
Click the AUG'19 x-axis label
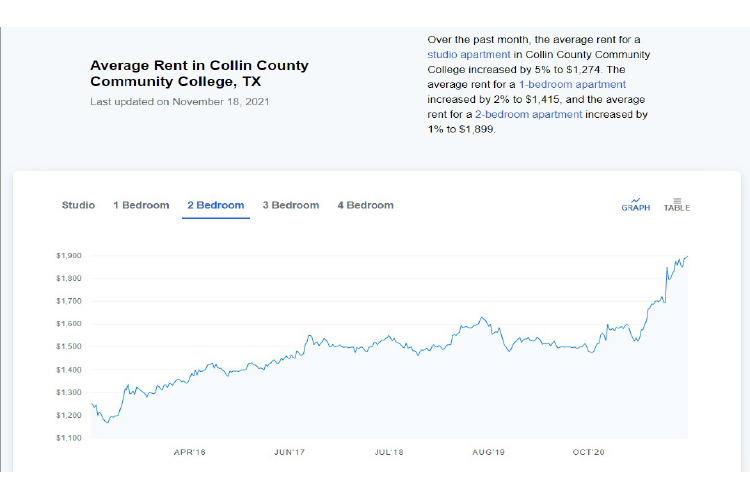point(488,452)
